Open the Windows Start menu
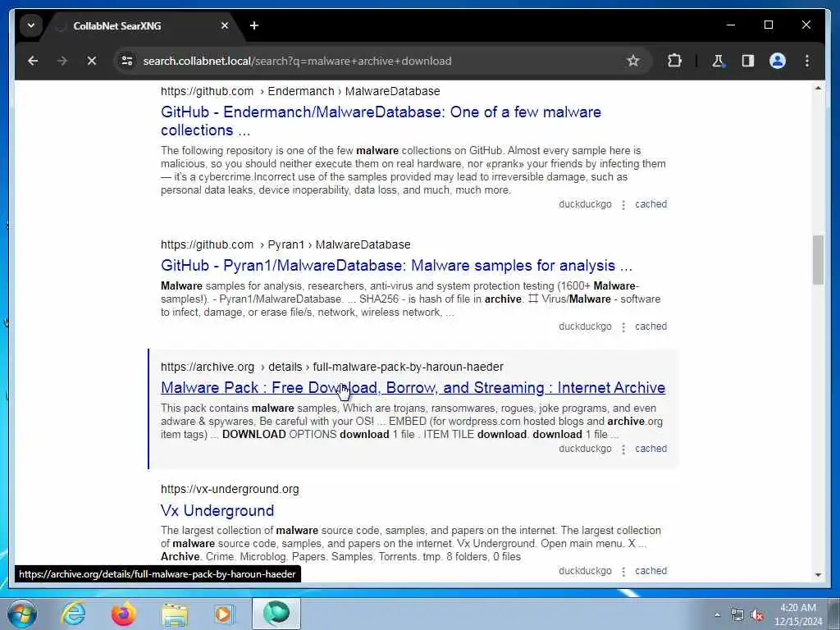The height and width of the screenshot is (630, 840). click(22, 614)
